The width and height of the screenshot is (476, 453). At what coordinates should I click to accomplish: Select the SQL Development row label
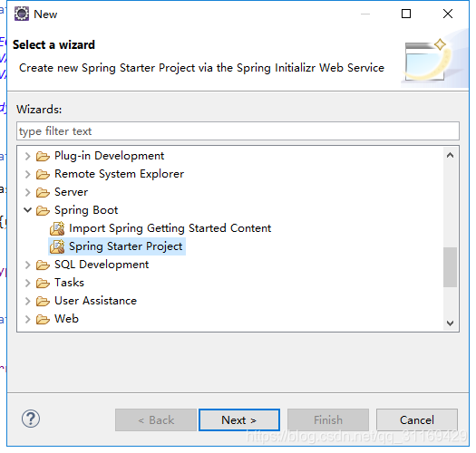(x=102, y=265)
